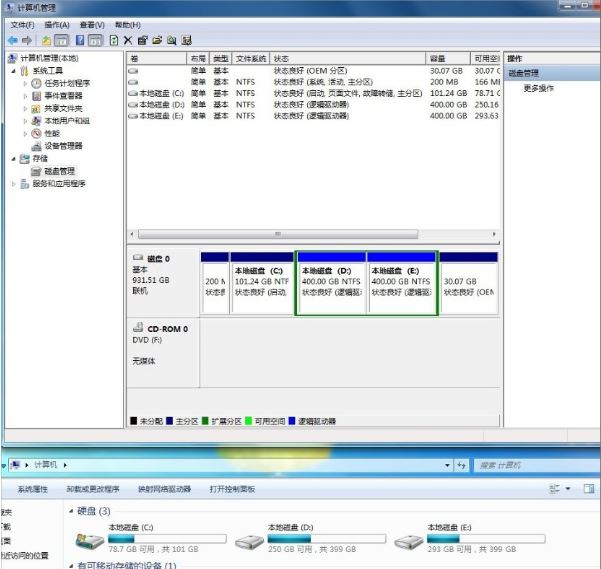Open the toolbar help icon
Screen dimensions: 601x569
click(80, 40)
